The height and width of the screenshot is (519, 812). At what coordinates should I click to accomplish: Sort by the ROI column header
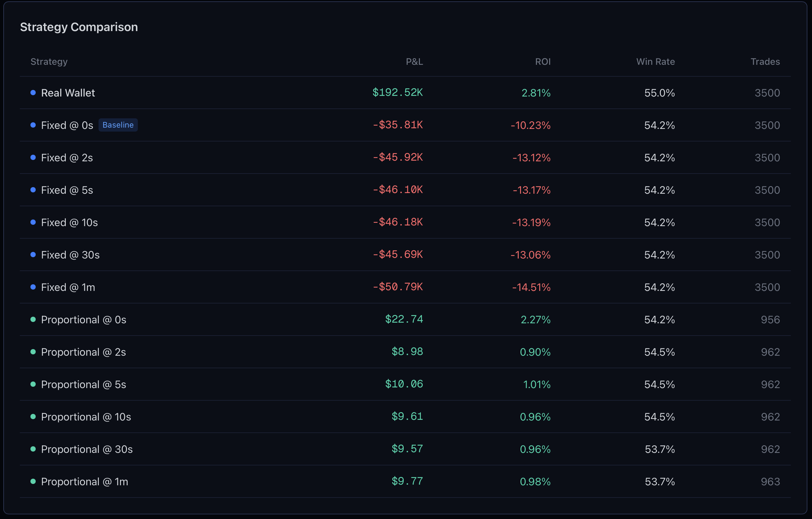[x=543, y=62]
